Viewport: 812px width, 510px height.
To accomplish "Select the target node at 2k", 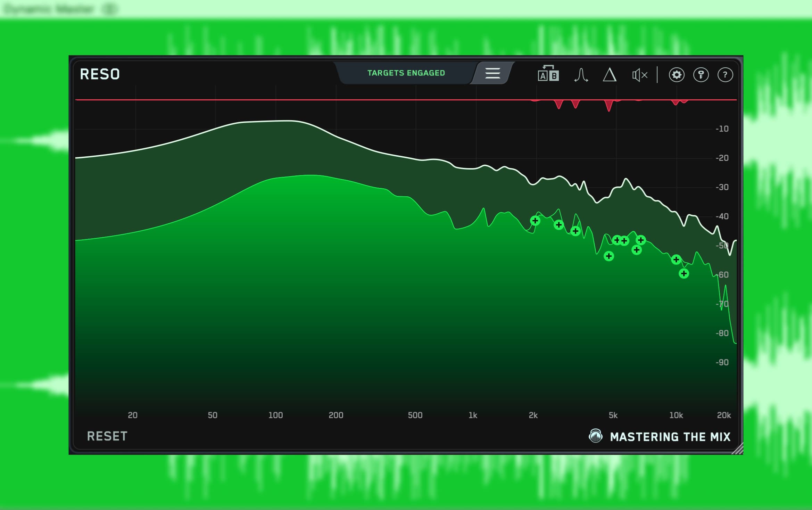I will coord(535,221).
